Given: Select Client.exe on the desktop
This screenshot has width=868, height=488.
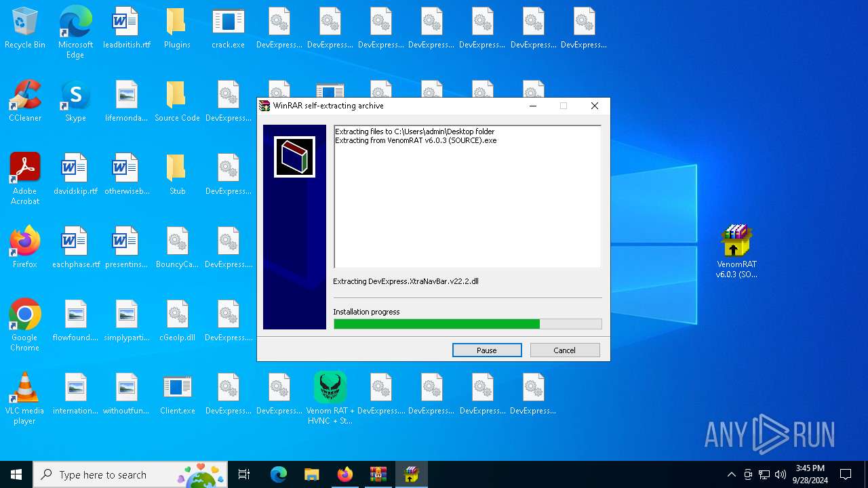Looking at the screenshot, I should pos(177,394).
